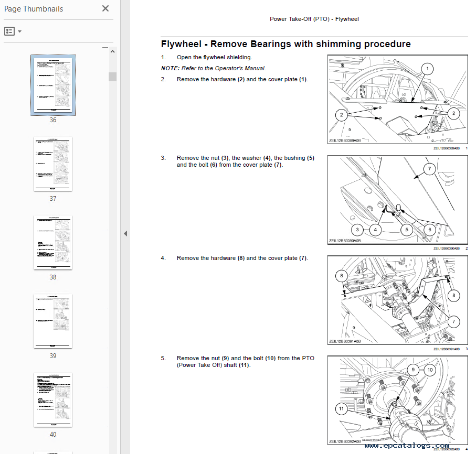Screen dimensions: 476x454
Task: Click step 4 text about hardware (8)
Action: 242,258
